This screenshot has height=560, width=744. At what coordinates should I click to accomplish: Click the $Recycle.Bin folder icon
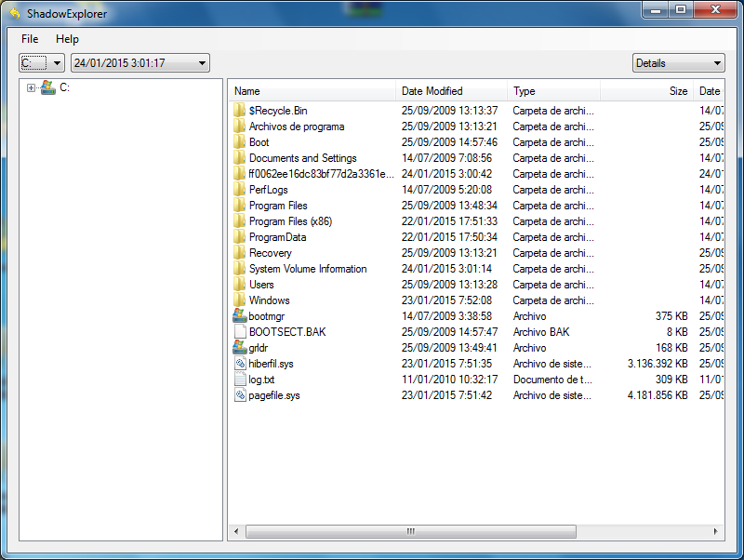pyautogui.click(x=239, y=111)
